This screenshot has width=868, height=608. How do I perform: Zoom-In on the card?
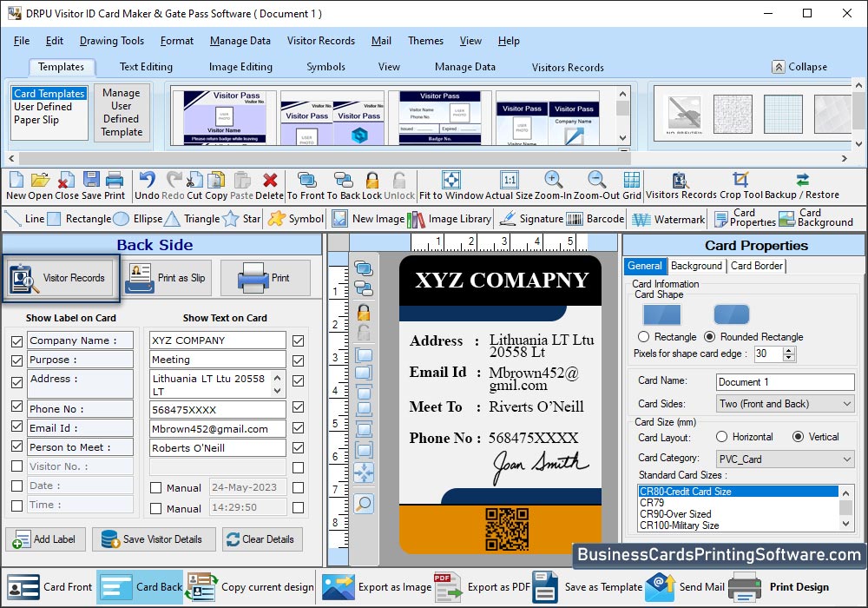(553, 186)
